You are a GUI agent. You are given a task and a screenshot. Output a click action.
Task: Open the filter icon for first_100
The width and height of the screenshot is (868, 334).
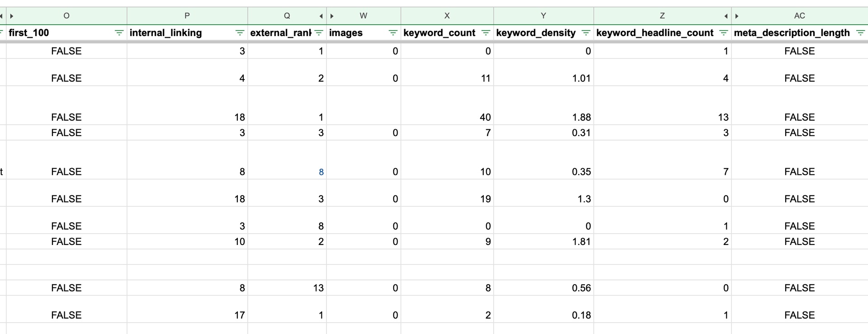119,33
